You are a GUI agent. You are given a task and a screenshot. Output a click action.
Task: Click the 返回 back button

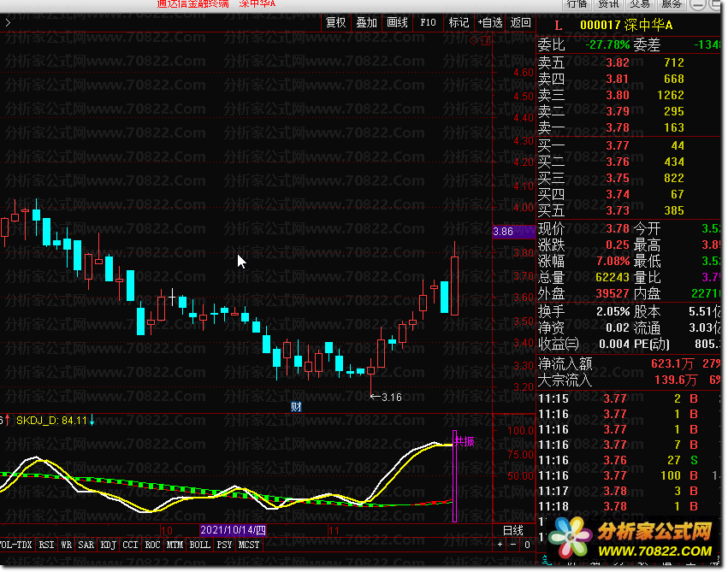coord(520,23)
